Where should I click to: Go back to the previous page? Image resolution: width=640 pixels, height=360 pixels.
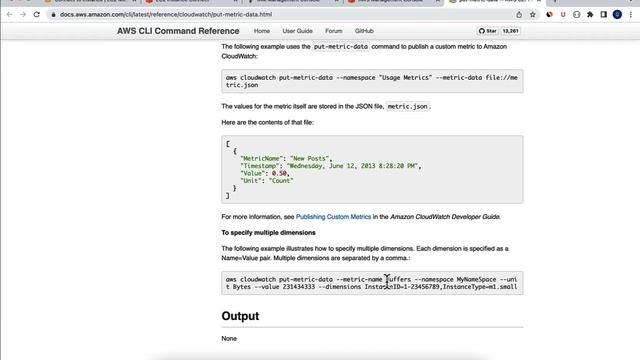[9, 14]
